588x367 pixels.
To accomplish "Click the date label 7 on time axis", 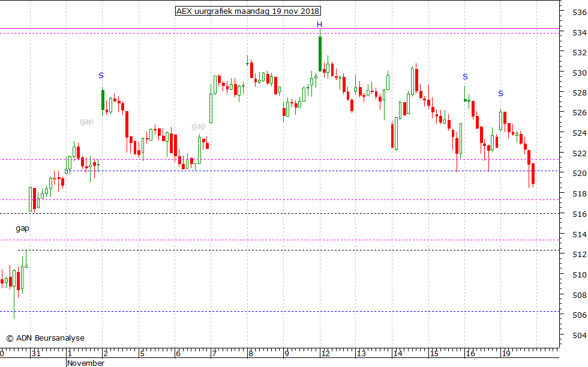I will 214,354.
